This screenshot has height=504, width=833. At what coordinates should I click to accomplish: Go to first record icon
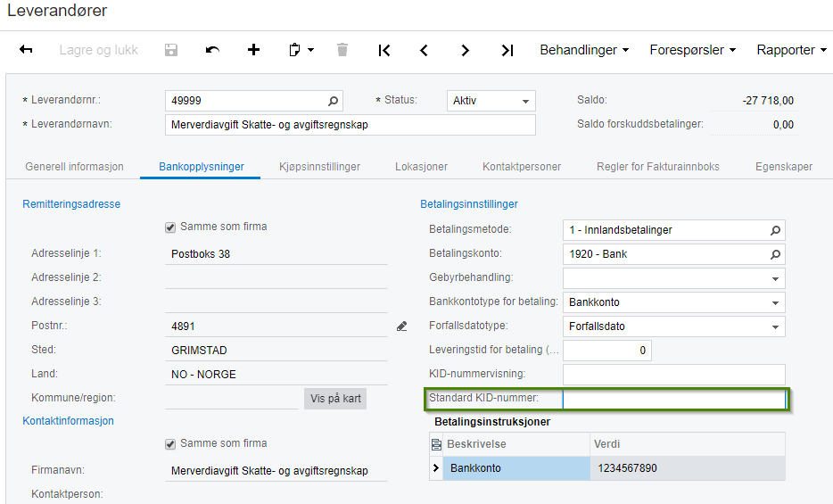[384, 51]
